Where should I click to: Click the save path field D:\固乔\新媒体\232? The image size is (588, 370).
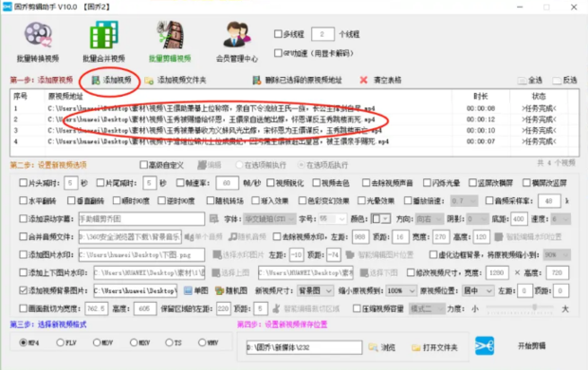pyautogui.click(x=304, y=347)
